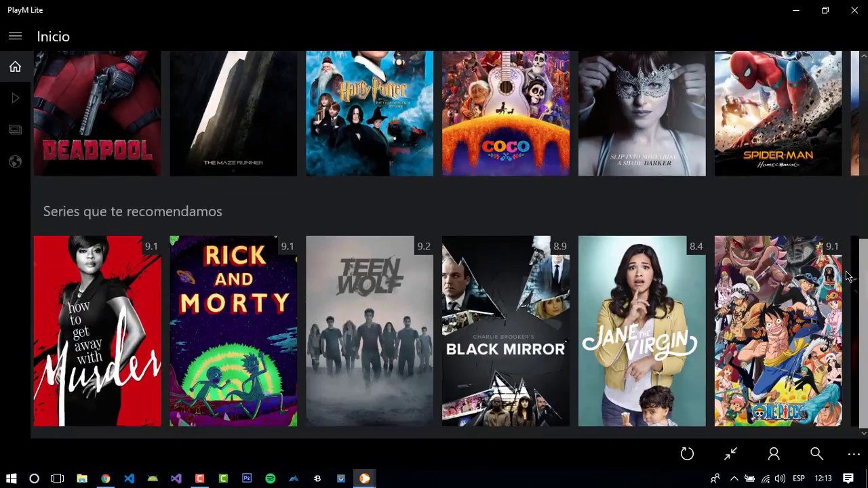Click the 'Series que te recomendamos' heading
Screen dimensions: 868x488
133,211
